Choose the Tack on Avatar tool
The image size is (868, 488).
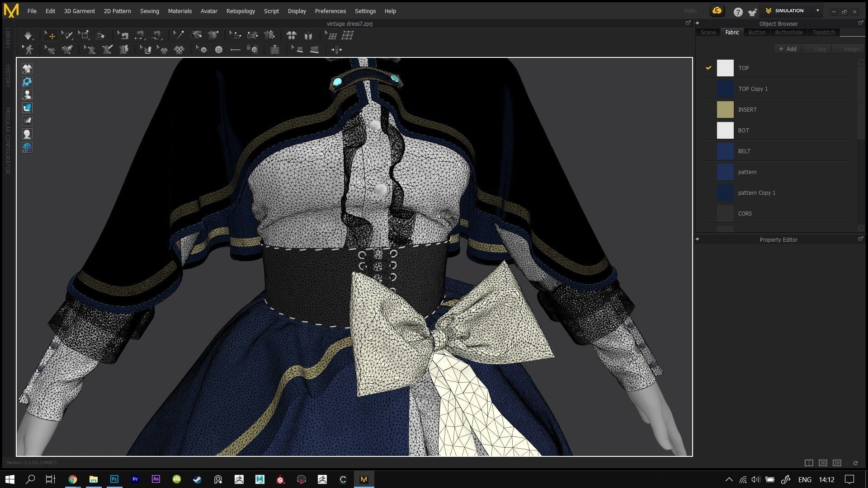[x=196, y=35]
